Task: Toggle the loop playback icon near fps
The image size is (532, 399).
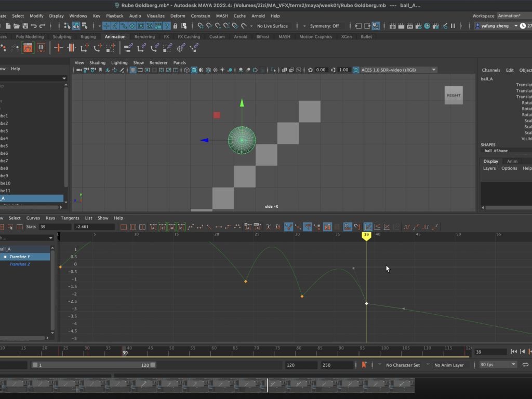Action: pos(525,365)
